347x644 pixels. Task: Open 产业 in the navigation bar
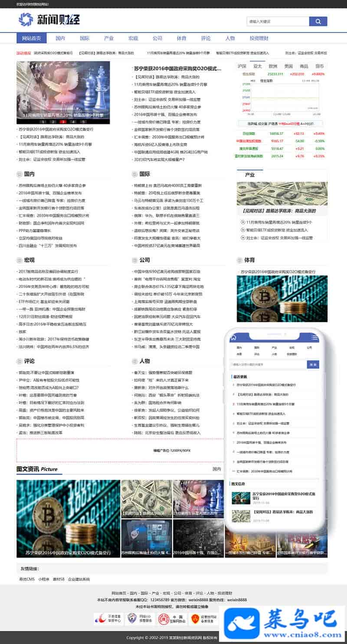point(108,38)
